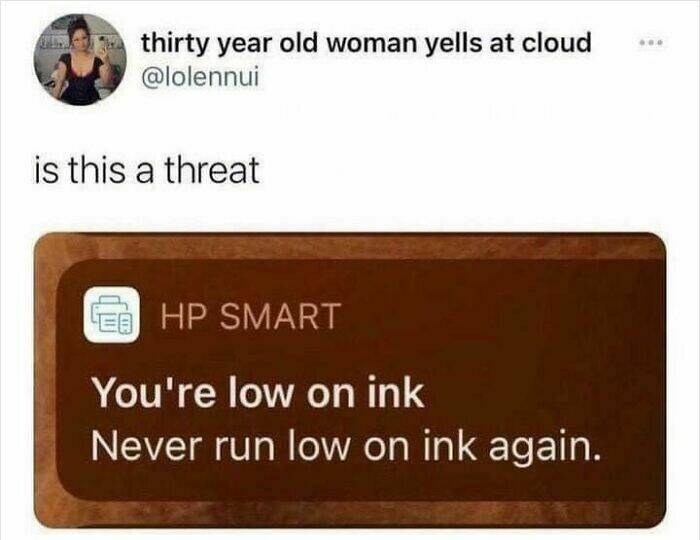The height and width of the screenshot is (540, 700).
Task: Click the lighter brown top border of the image
Action: tap(350, 245)
